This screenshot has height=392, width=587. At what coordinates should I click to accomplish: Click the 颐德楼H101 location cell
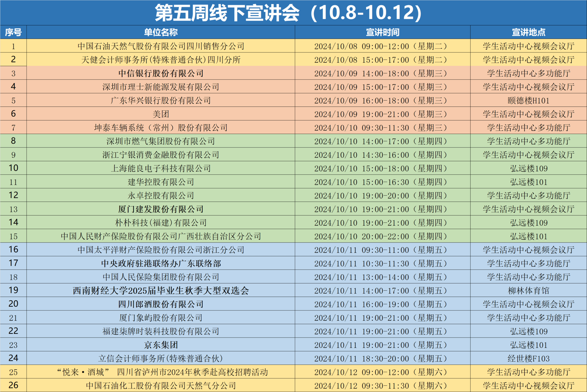[x=529, y=101]
